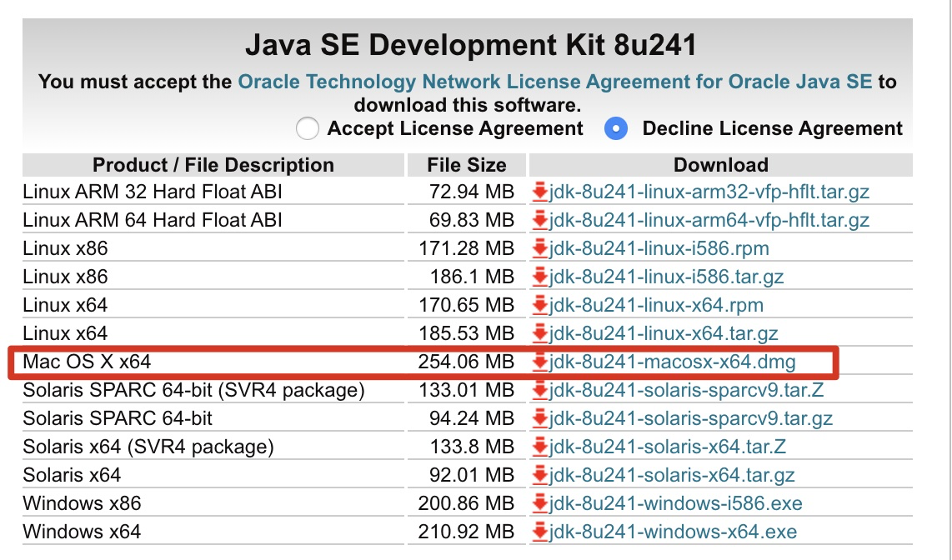Download jdk-8u241-macosx-x64.dmg file link
952x560 pixels.
click(x=672, y=362)
